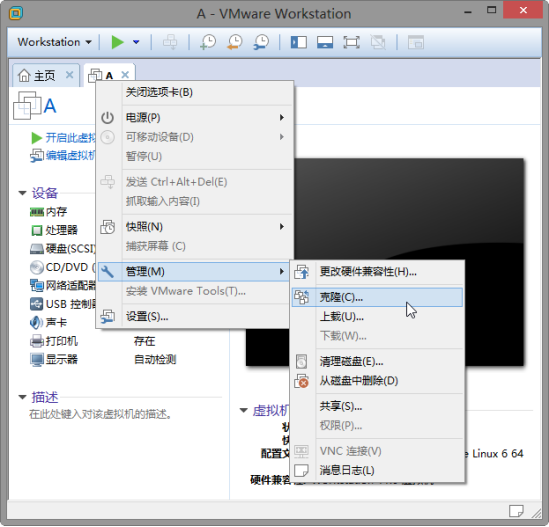
Task: Click the snapshot icon beside 快照(N)
Action: pyautogui.click(x=107, y=227)
